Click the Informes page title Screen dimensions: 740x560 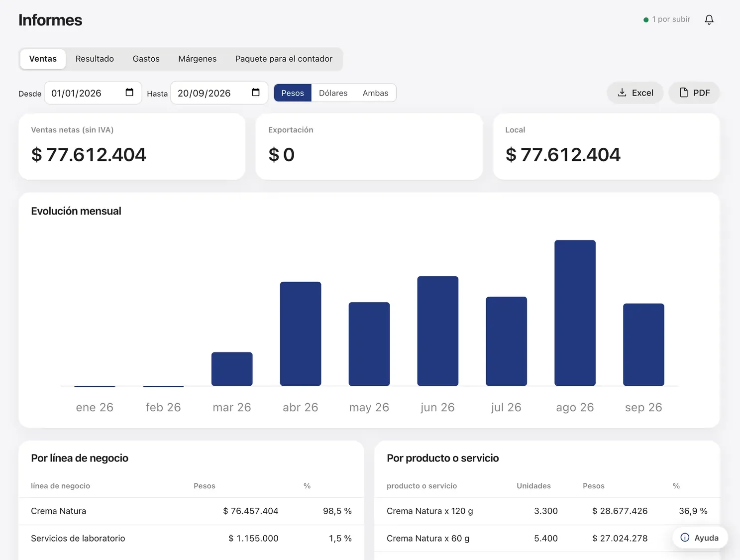coord(50,20)
